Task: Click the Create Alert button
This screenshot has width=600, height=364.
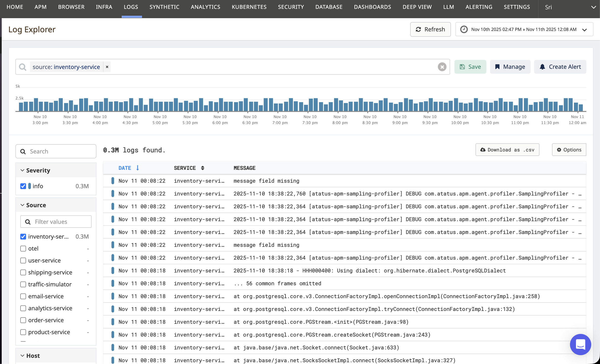Action: pos(560,67)
